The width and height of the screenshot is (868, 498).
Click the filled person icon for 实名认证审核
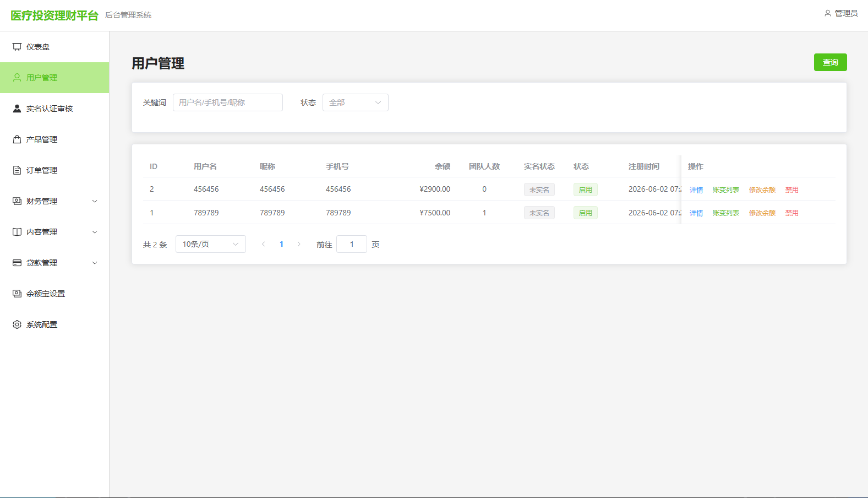pyautogui.click(x=17, y=109)
